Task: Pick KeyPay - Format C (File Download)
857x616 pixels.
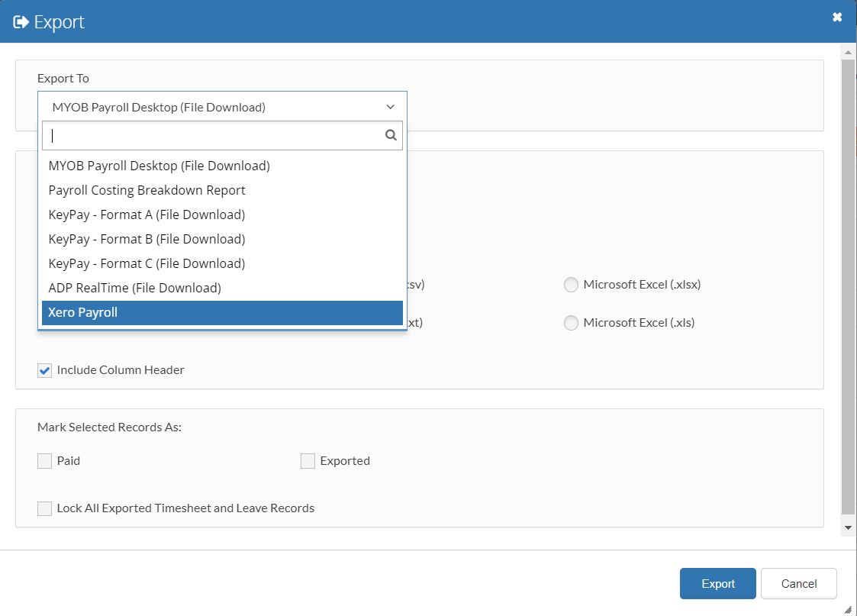Action: [x=222, y=263]
